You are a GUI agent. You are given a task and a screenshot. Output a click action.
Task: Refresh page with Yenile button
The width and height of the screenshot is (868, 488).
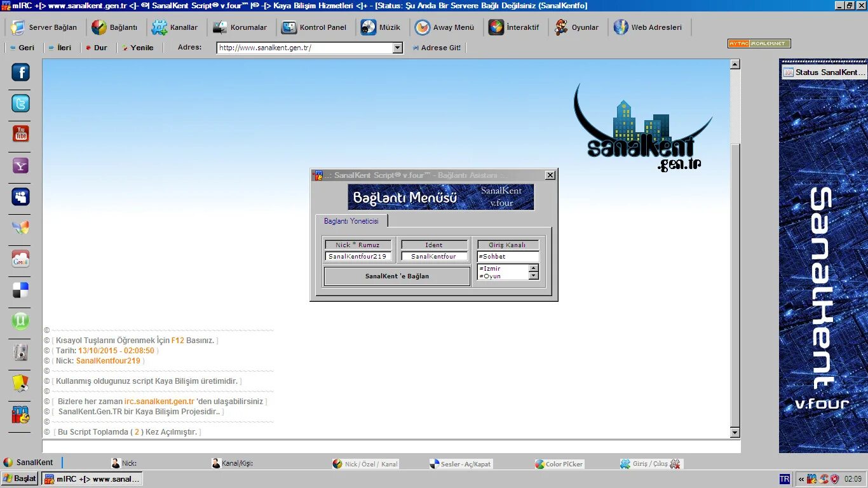coord(139,48)
